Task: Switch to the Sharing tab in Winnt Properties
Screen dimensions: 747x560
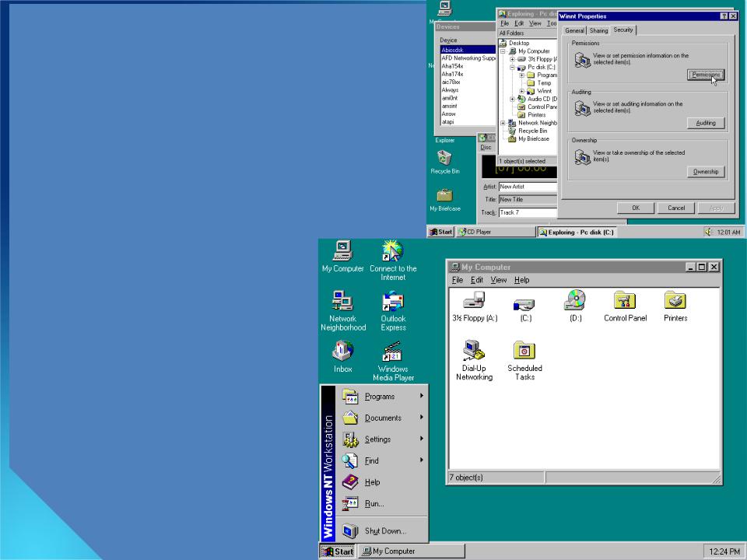Action: [598, 30]
